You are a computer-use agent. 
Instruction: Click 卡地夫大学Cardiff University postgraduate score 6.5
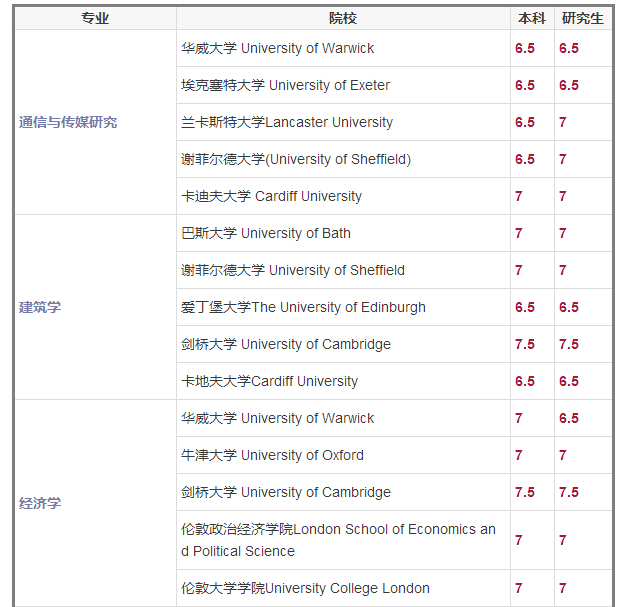tap(568, 381)
